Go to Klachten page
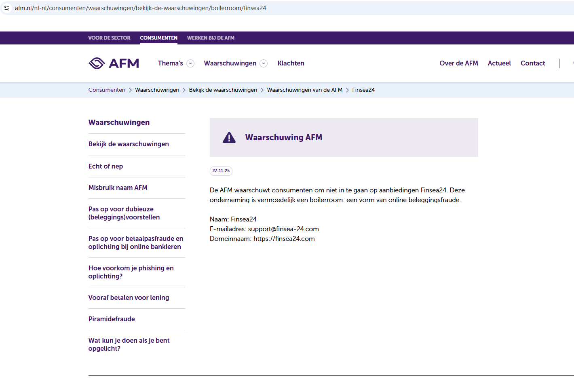This screenshot has height=392, width=574. pyautogui.click(x=291, y=63)
